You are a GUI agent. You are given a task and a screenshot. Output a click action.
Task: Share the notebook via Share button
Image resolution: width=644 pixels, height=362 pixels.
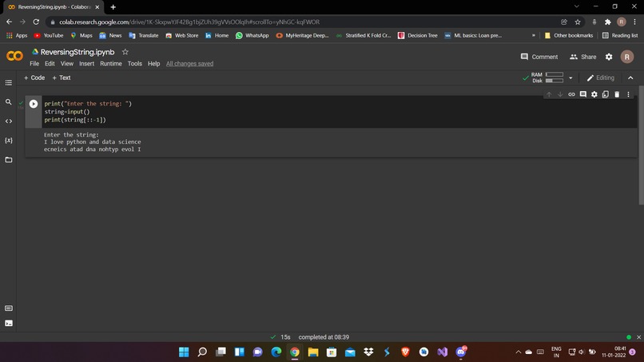tap(582, 57)
